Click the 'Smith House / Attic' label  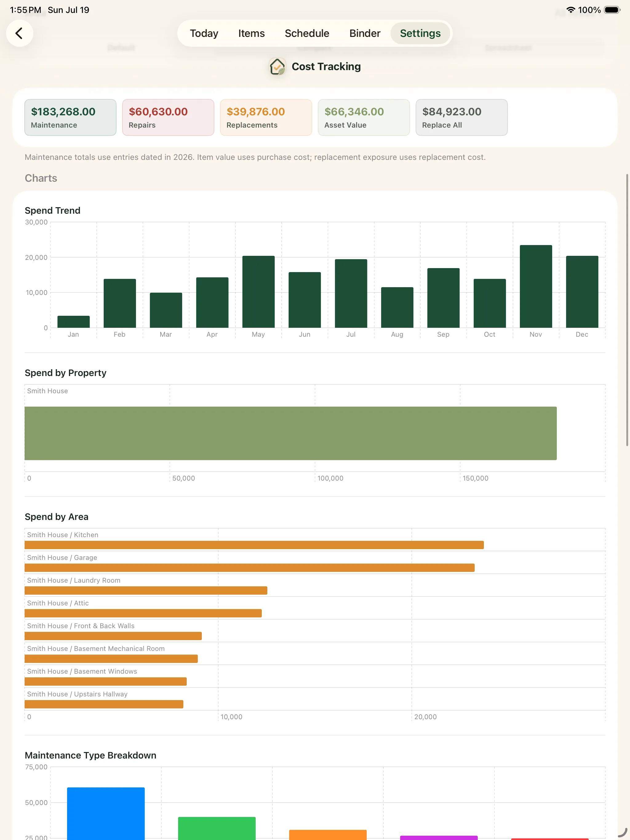tap(58, 603)
